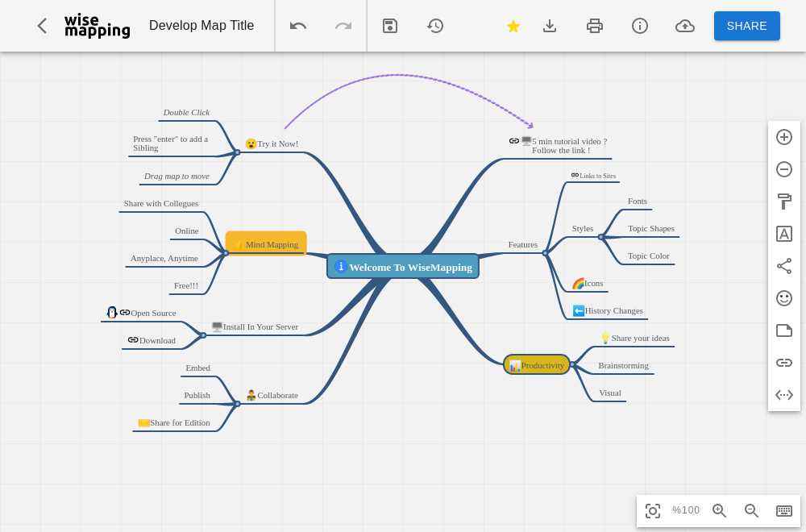Select the Collaborate topic
Screen dimensions: 806x532
pyautogui.click(x=272, y=395)
